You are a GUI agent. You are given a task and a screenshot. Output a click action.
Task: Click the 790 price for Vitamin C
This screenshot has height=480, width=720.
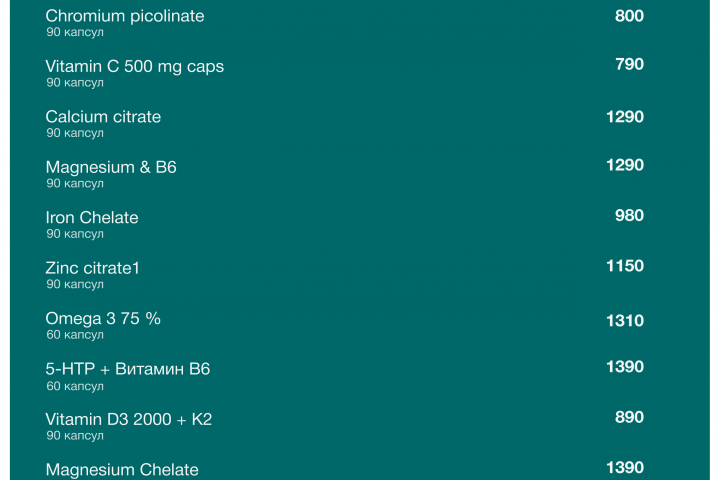(629, 64)
